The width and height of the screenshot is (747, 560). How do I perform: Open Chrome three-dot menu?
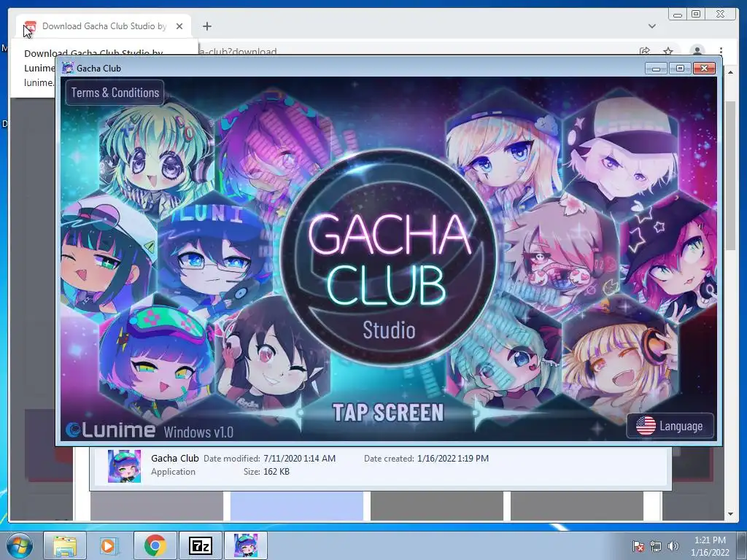(721, 51)
